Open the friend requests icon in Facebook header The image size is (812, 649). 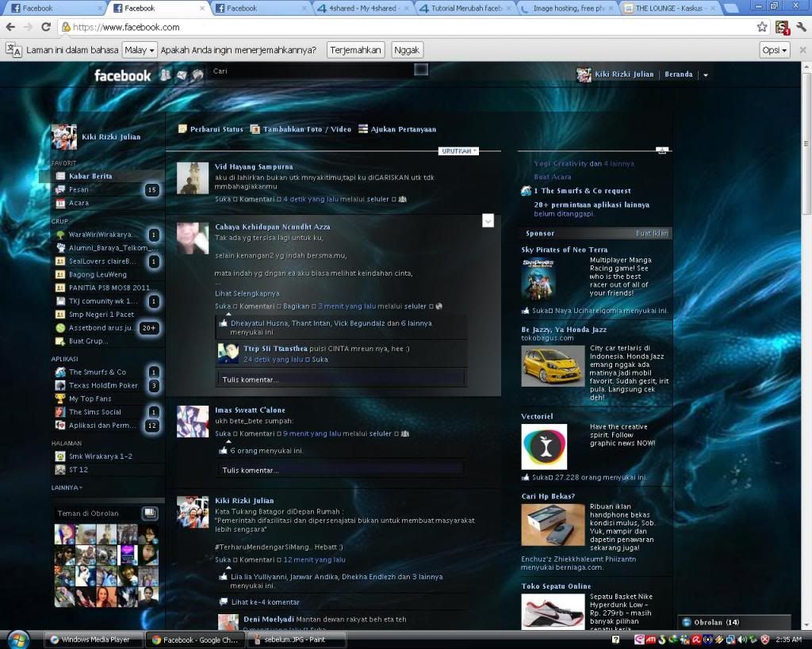(165, 75)
